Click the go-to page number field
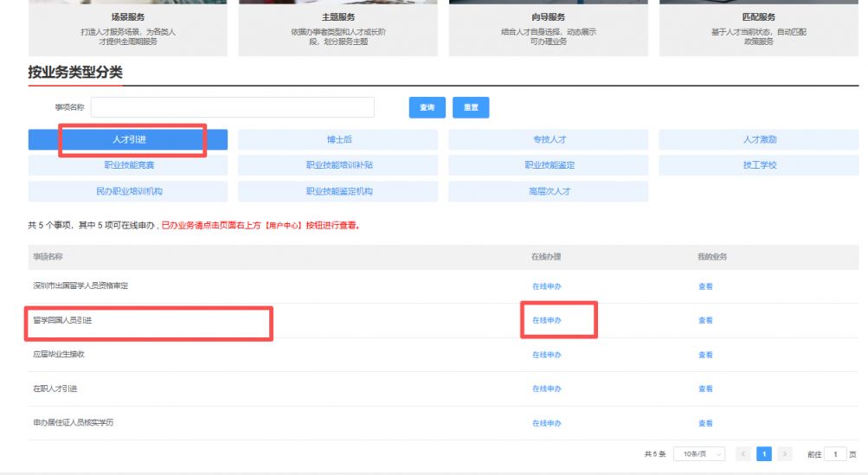Screen dimensions: 868x475 [x=835, y=454]
